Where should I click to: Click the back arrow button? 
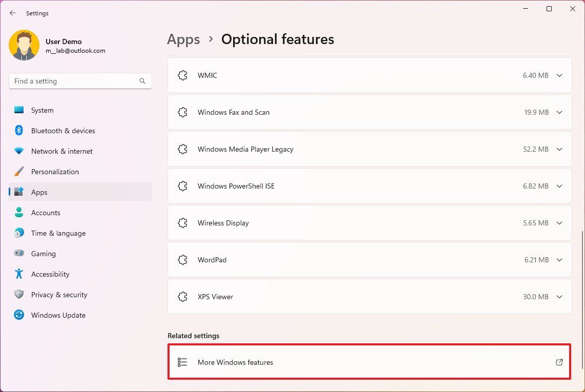click(x=12, y=13)
